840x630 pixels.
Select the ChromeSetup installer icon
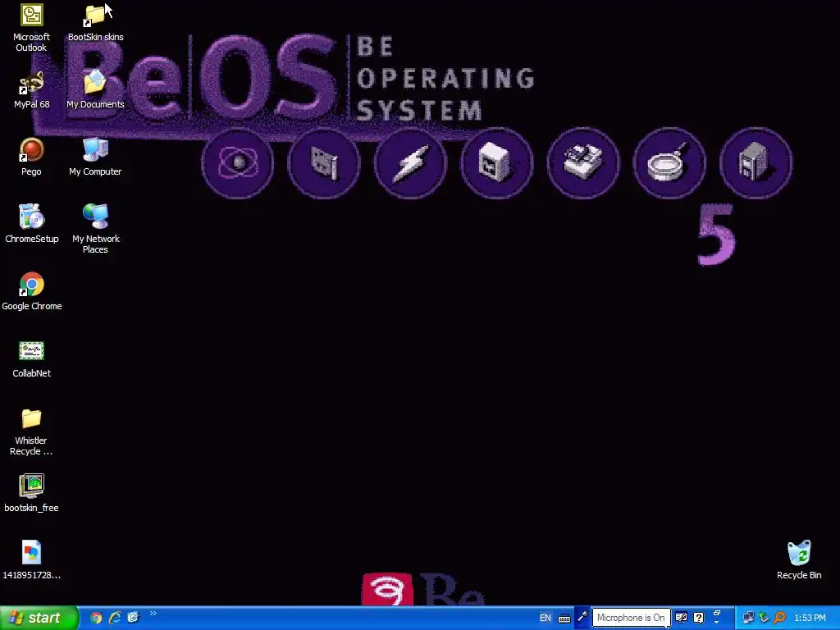(x=32, y=225)
